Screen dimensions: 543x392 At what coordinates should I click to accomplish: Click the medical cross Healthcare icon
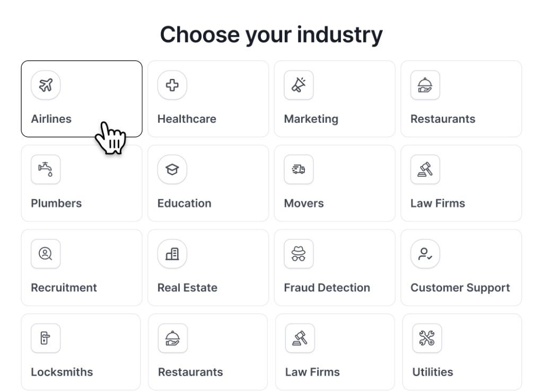coord(172,85)
